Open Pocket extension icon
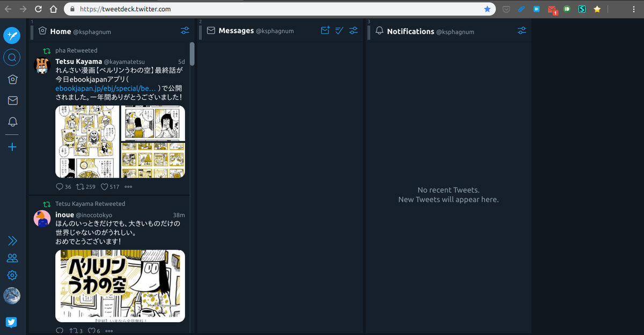The image size is (644, 335). pyautogui.click(x=506, y=9)
